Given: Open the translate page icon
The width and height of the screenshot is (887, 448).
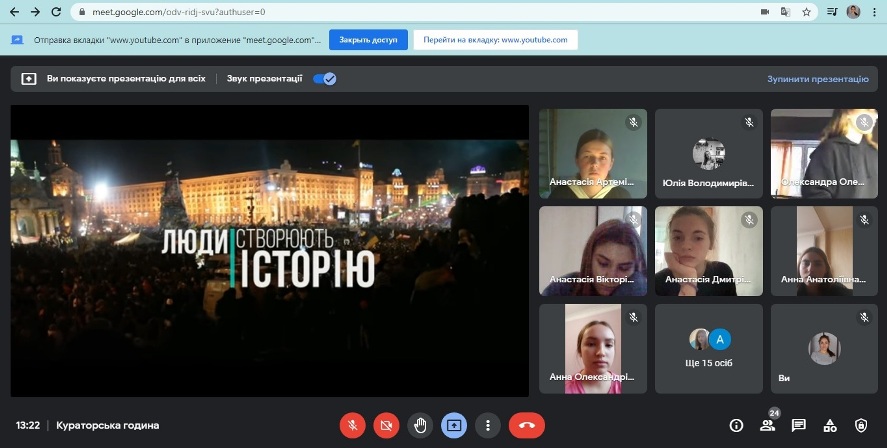Looking at the screenshot, I should (x=785, y=11).
